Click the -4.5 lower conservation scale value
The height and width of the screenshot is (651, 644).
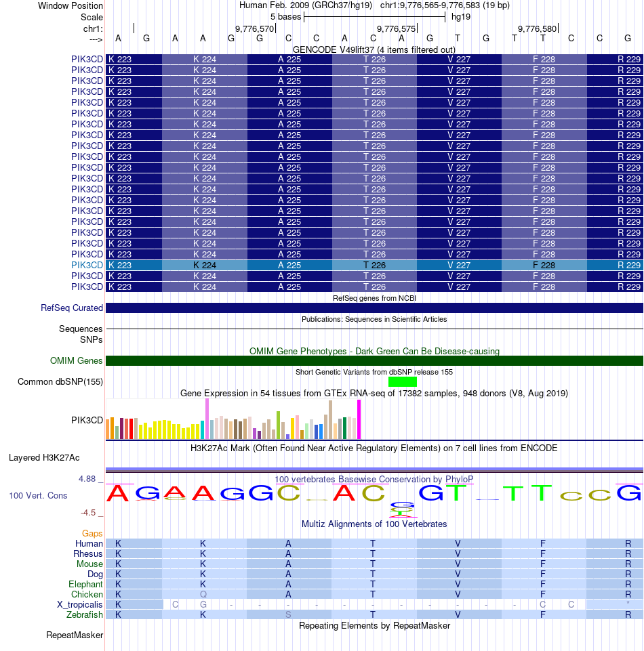click(88, 512)
